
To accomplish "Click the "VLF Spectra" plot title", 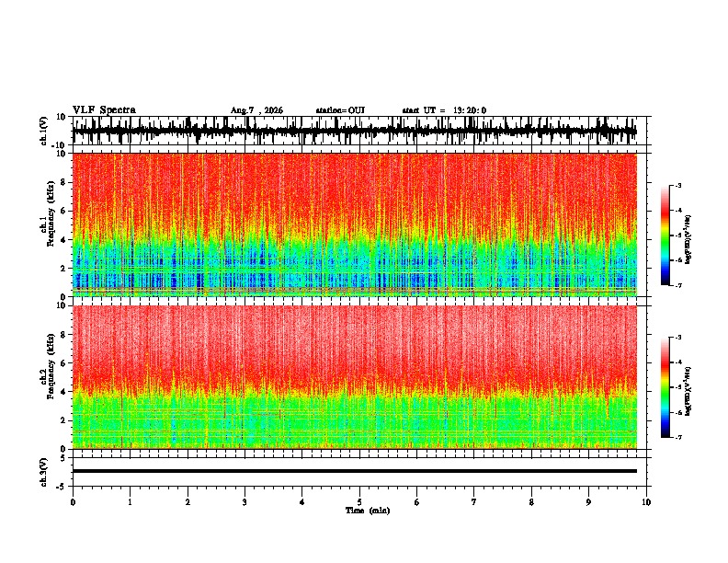I will click(x=104, y=110).
